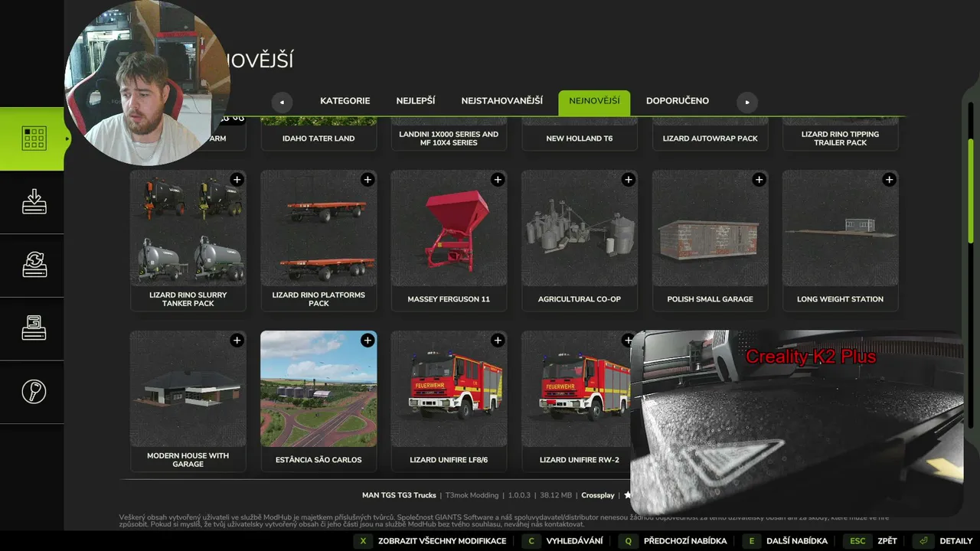Open the installed mods section in the sidebar
Viewport: 980px width, 551px height.
pos(34,329)
